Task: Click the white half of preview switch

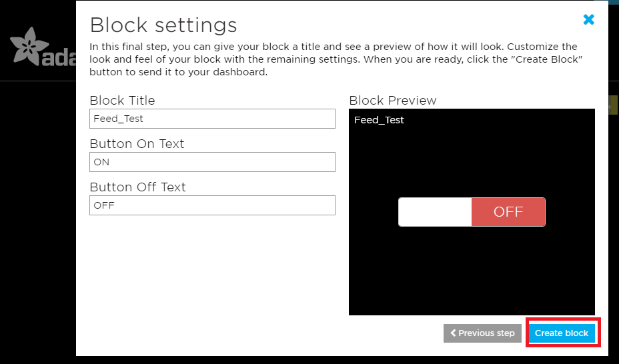Action: tap(435, 212)
